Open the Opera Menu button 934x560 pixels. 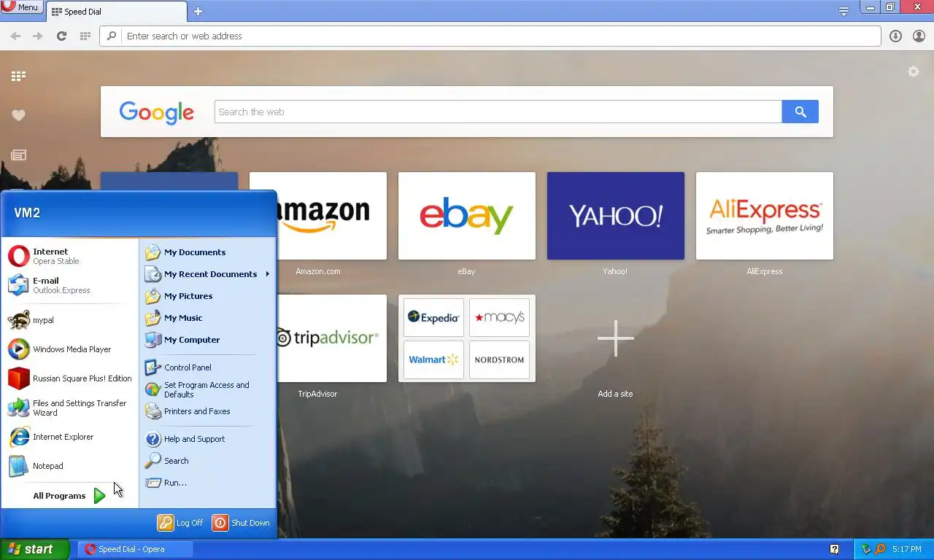tap(21, 7)
